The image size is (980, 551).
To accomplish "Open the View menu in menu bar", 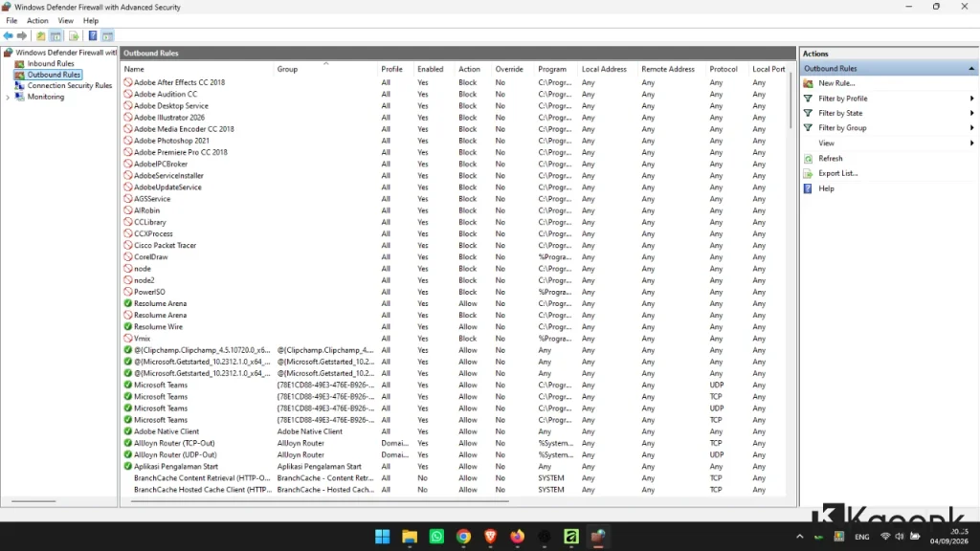I will pos(66,21).
